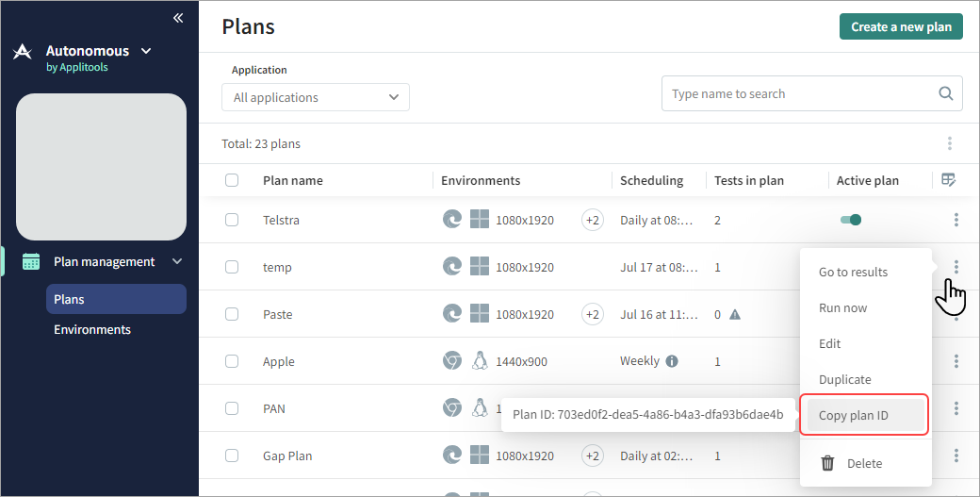Click the search magnifier icon
This screenshot has height=497, width=980.
[945, 93]
